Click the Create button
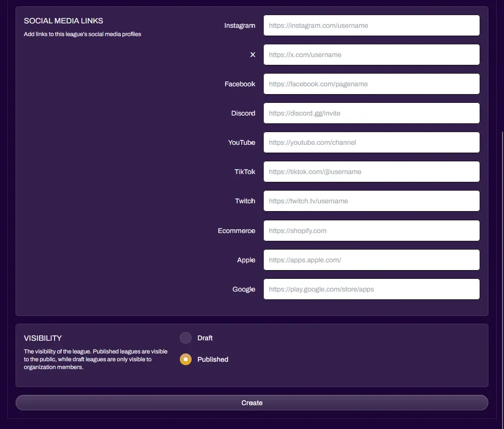Viewport: 504px width, 429px height. [252, 403]
